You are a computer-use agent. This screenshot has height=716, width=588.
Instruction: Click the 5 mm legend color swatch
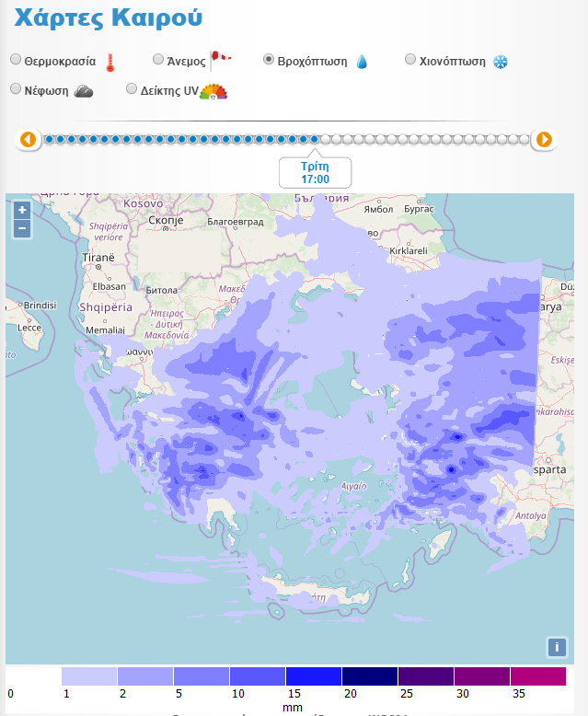point(202,676)
